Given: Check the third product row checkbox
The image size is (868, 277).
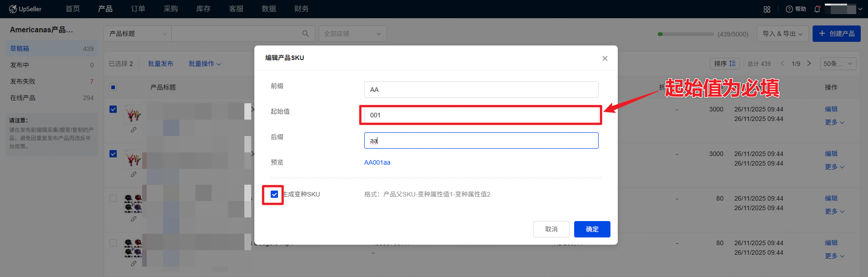Looking at the screenshot, I should [113, 198].
